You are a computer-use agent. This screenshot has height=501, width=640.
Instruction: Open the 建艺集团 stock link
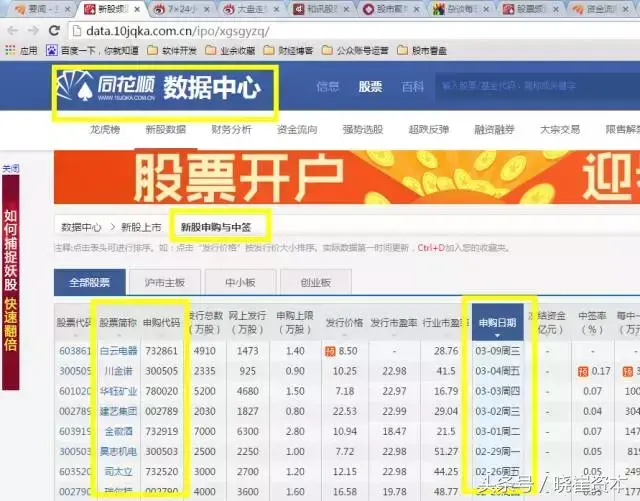118,411
